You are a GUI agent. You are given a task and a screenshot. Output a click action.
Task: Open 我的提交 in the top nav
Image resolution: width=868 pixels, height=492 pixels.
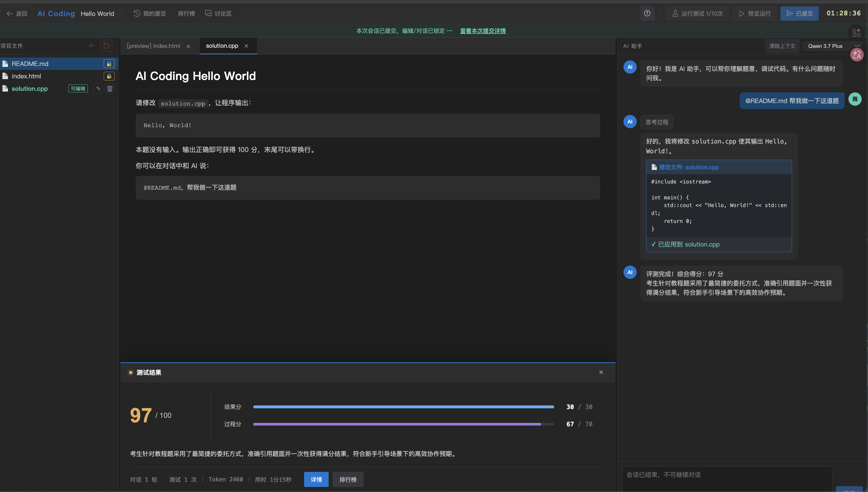coord(150,14)
